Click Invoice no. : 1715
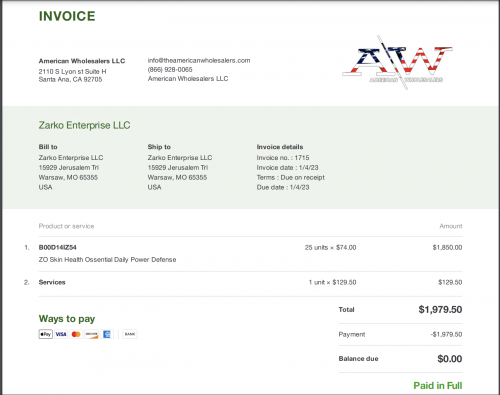 point(283,157)
